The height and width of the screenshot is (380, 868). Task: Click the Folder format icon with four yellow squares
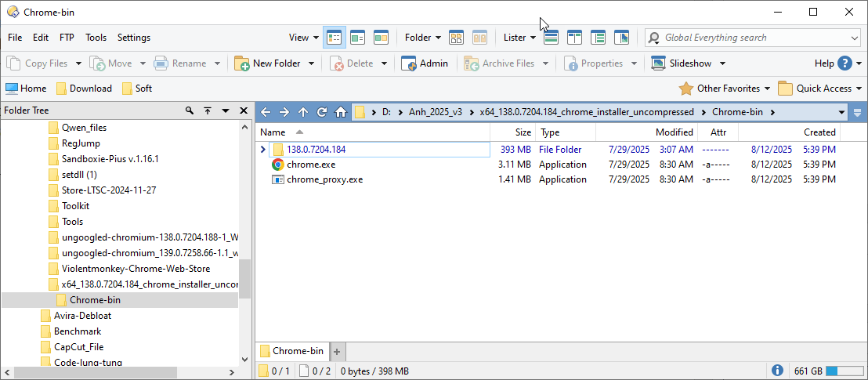(x=456, y=38)
